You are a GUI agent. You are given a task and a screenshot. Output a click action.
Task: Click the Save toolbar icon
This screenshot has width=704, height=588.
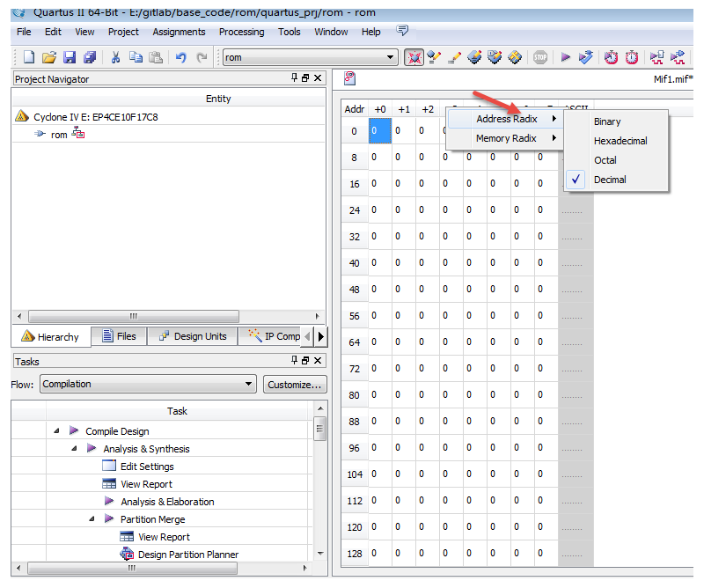pos(70,57)
